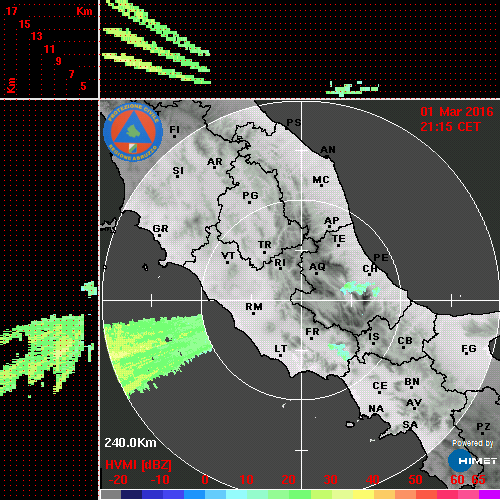
Task: Click the "HVMI [dBZ]" product label
Action: click(x=138, y=465)
